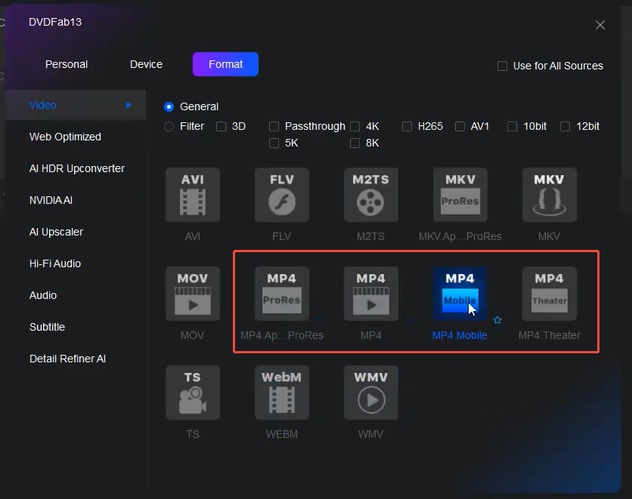Click the MP4.Ap...ProRes label
Viewport: 632px width, 499px height.
[x=282, y=335]
